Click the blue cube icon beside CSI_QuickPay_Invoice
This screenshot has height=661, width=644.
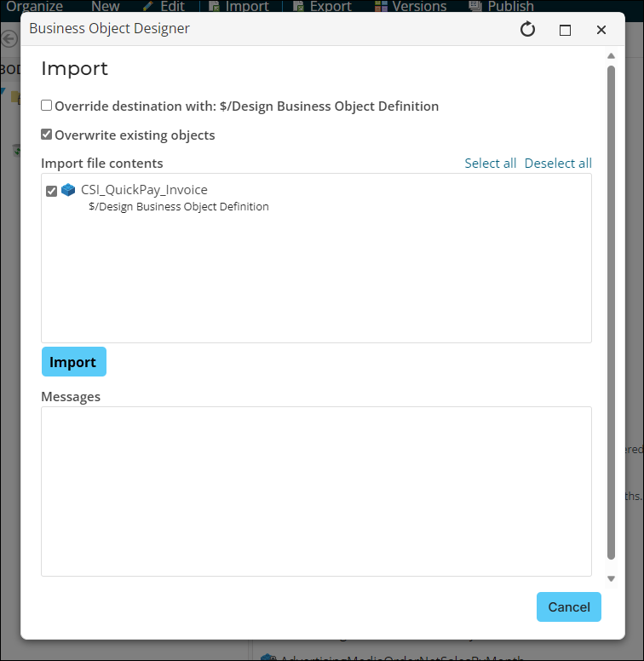(x=68, y=190)
